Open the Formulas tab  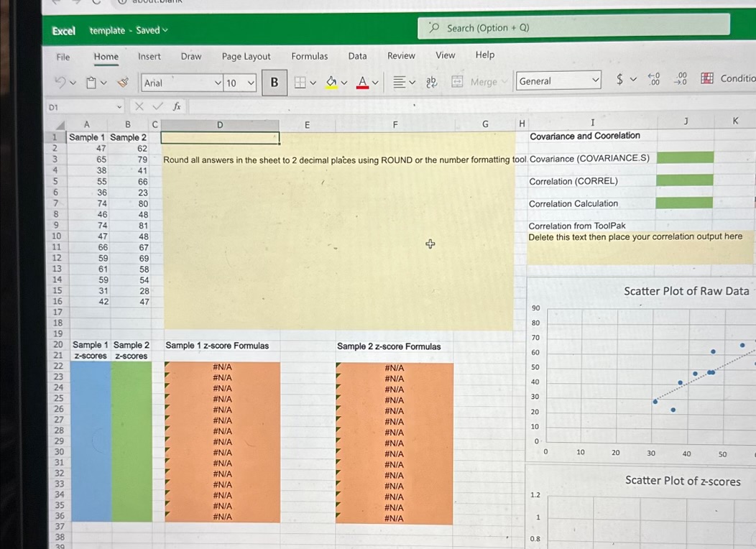coord(310,56)
